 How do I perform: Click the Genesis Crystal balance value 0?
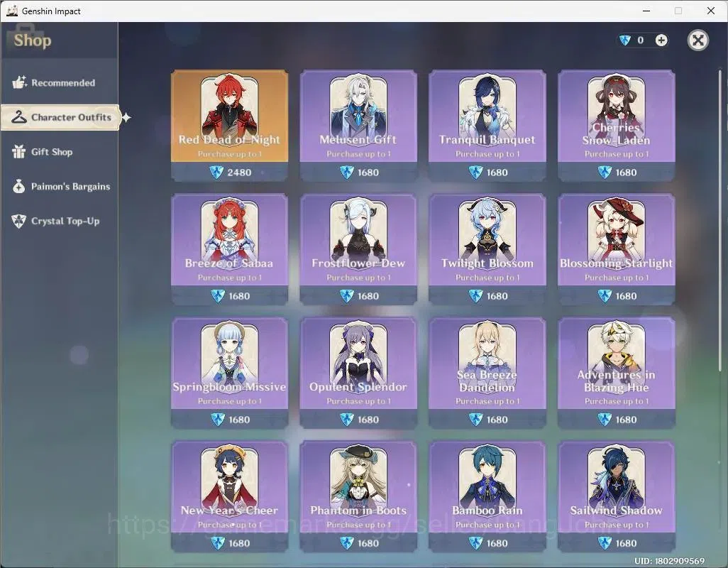[x=641, y=40]
